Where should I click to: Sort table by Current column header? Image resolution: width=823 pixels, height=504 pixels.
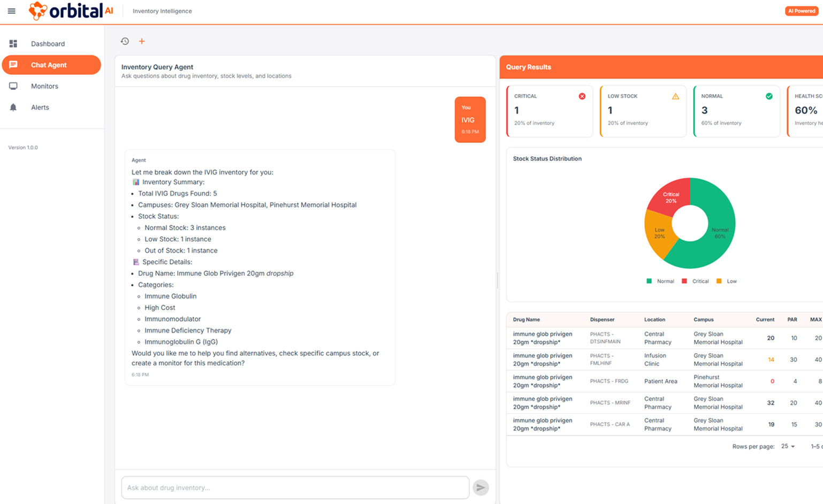tap(765, 319)
